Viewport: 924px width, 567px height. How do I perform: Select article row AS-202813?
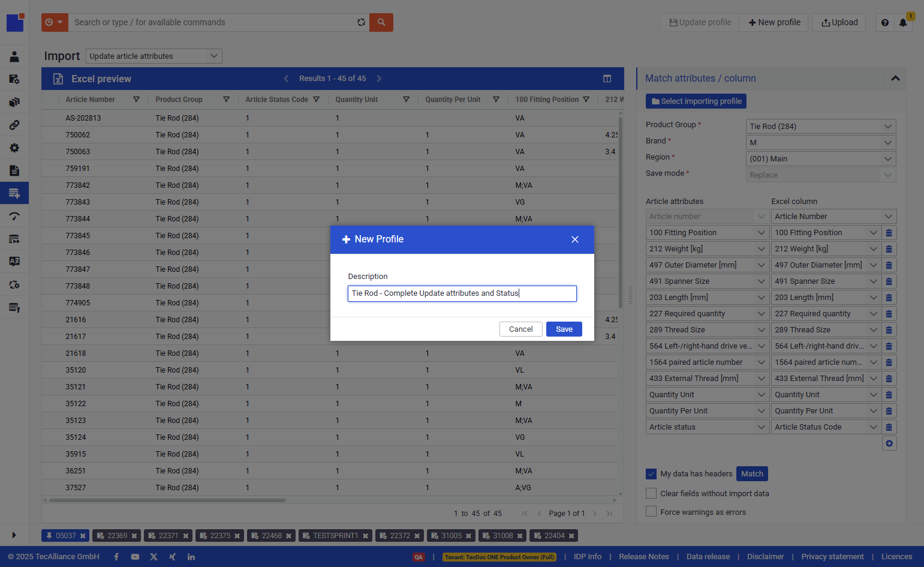coord(330,118)
